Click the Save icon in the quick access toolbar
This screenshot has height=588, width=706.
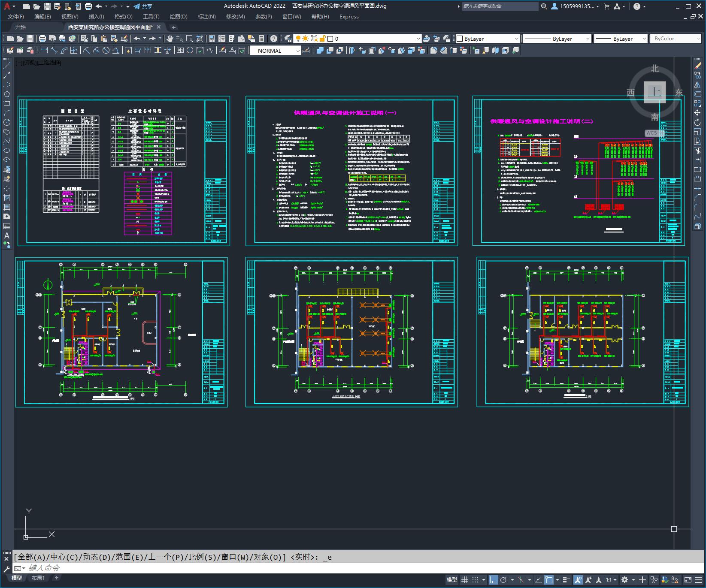tap(47, 6)
